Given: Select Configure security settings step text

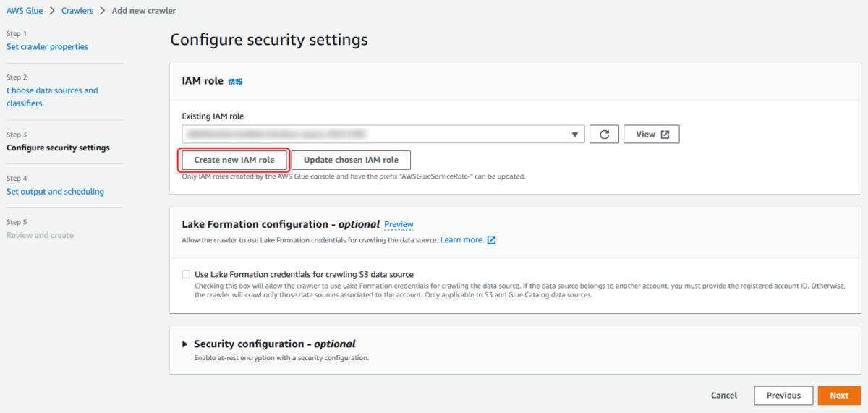Looking at the screenshot, I should click(58, 148).
